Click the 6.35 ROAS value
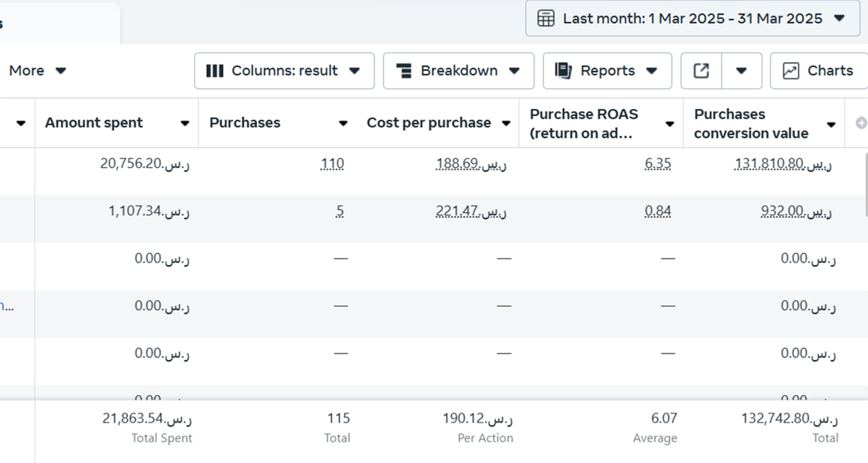 pos(657,164)
